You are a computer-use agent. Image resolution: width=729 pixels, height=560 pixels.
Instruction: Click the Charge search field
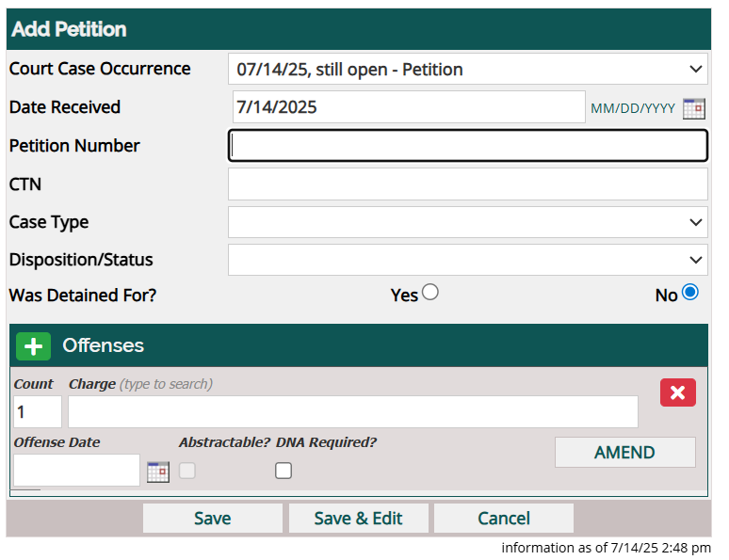[x=353, y=411]
